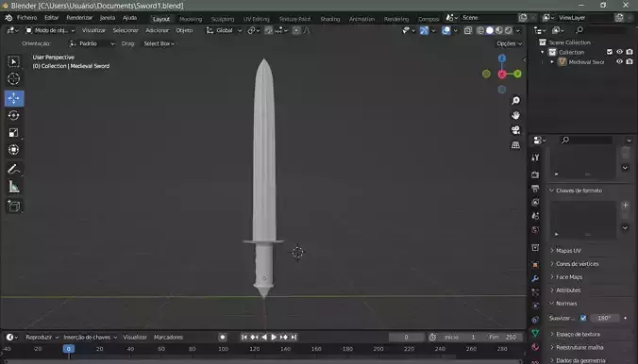
Task: Open the Adicionar viewport menu
Action: [157, 30]
